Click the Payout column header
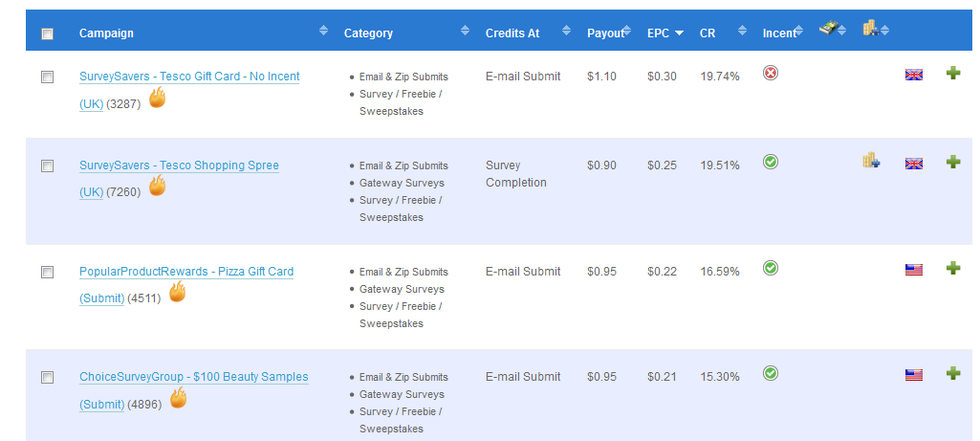Image resolution: width=980 pixels, height=441 pixels. coord(605,33)
